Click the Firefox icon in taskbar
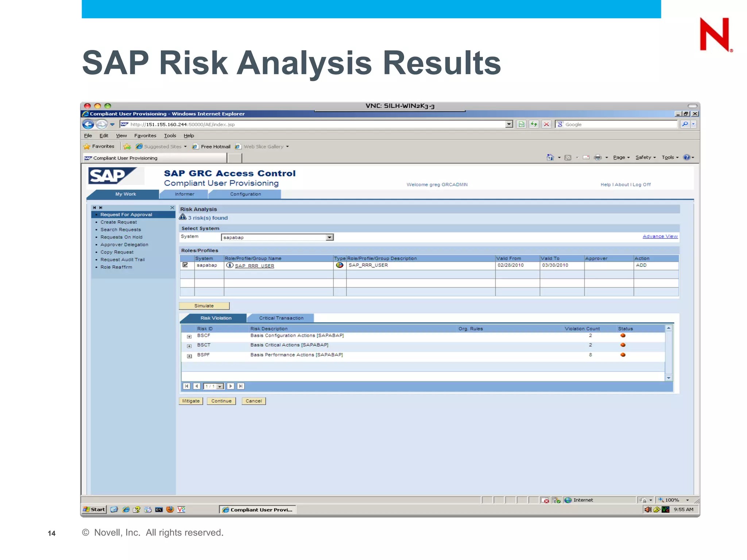747x560 pixels. pyautogui.click(x=170, y=509)
